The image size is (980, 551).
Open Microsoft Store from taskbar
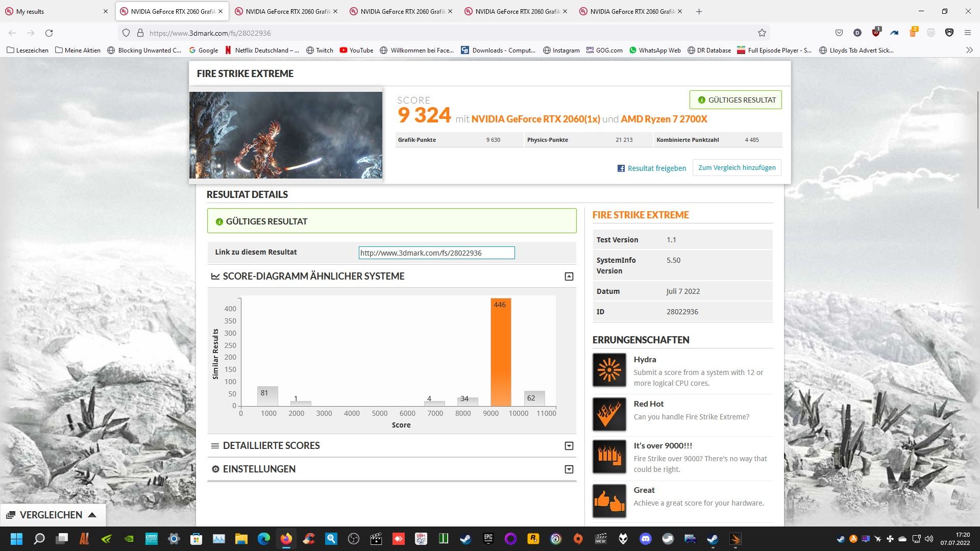[196, 539]
